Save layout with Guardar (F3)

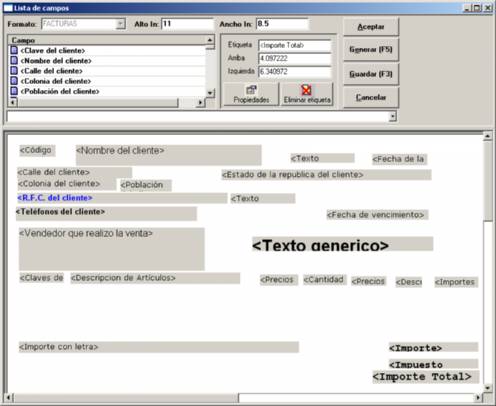pos(371,74)
